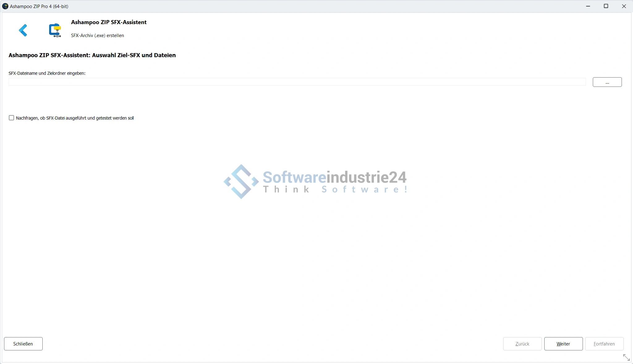Open the file browser via '...' button
The width and height of the screenshot is (633, 364).
pos(607,82)
